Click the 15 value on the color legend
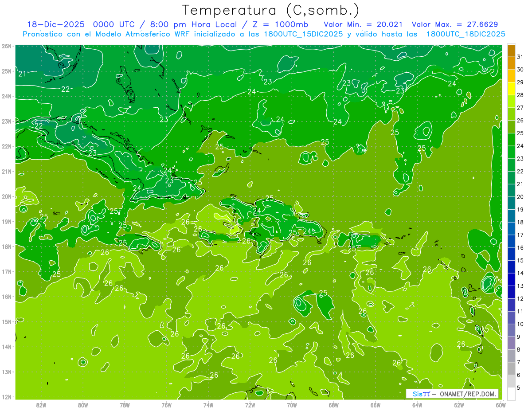Screen dimensions: 532x411 [520, 260]
